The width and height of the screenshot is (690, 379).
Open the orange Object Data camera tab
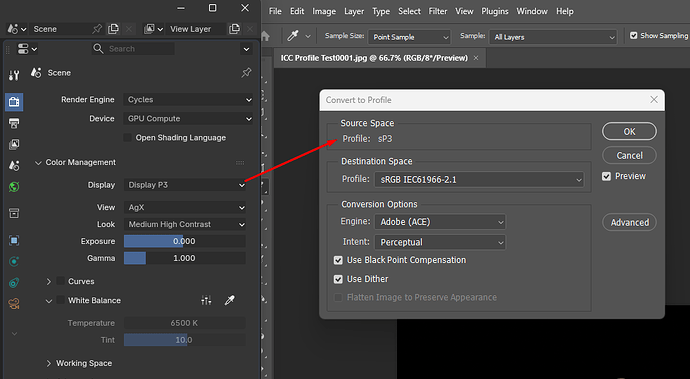point(14,303)
